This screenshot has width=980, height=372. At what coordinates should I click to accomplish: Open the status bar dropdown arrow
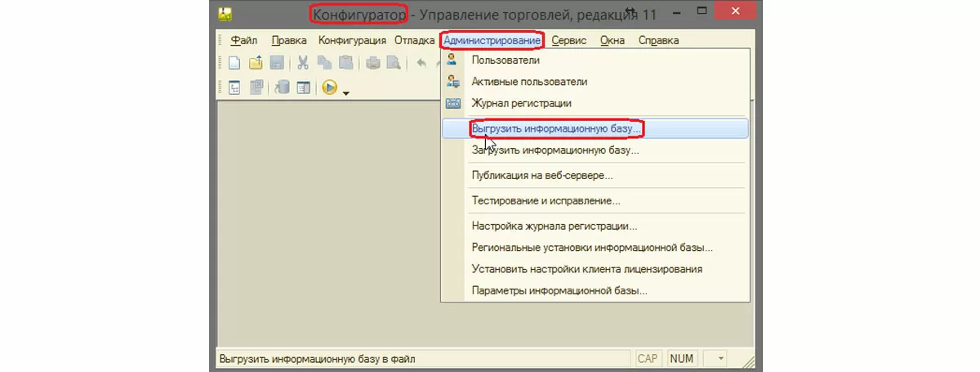point(719,359)
